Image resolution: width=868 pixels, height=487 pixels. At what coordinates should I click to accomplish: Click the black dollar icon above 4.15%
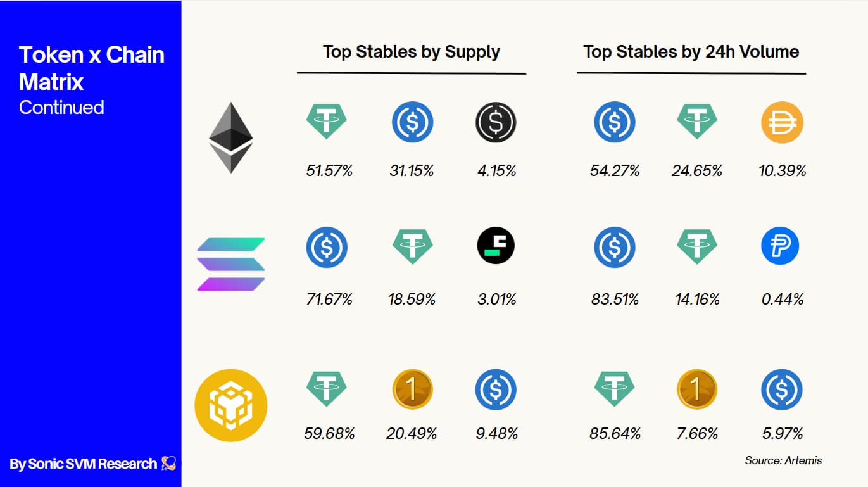[x=496, y=121]
